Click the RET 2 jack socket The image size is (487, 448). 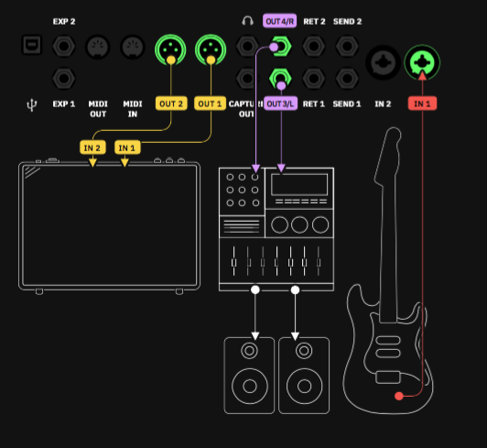(314, 47)
